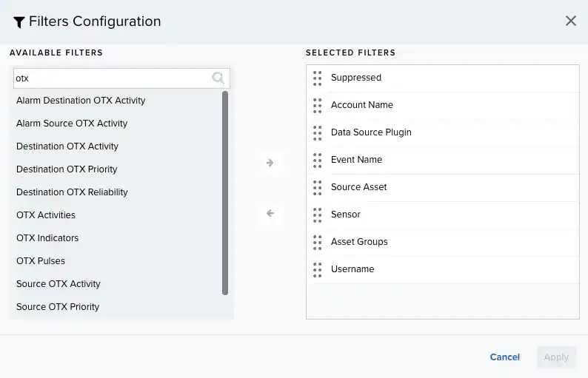Screen dimensions: 588x378
Task: Click the left arrow to remove filter
Action: (x=270, y=214)
